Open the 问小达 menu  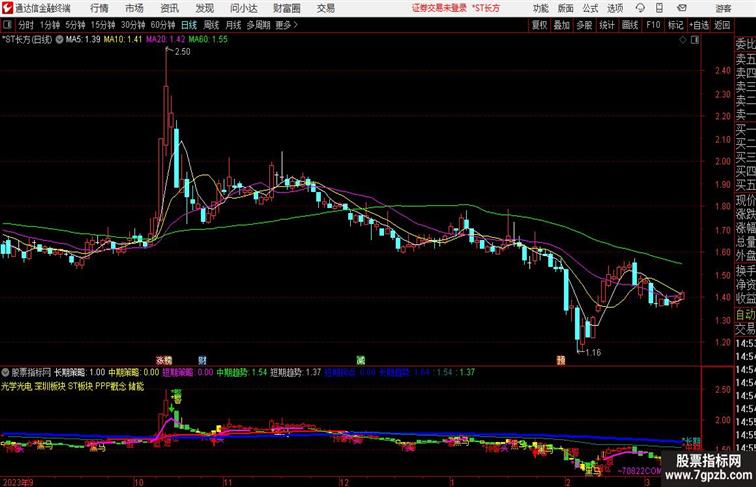[243, 8]
